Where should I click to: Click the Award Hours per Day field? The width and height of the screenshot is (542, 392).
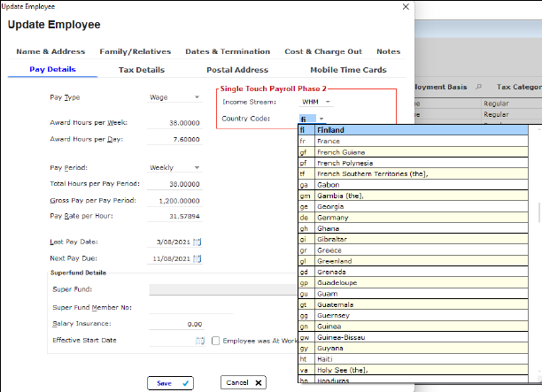174,140
